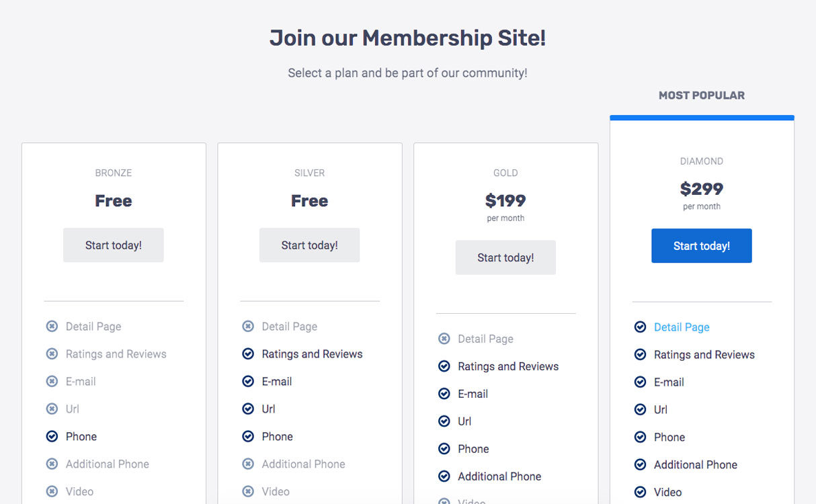Click the Silver plan Start today button
This screenshot has height=504, width=816.
[310, 245]
